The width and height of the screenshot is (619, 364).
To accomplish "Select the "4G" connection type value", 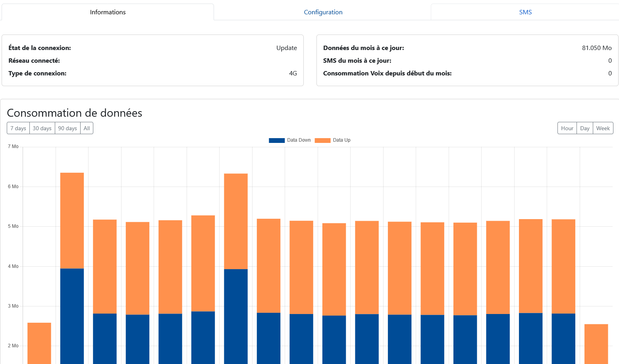I will pyautogui.click(x=293, y=73).
